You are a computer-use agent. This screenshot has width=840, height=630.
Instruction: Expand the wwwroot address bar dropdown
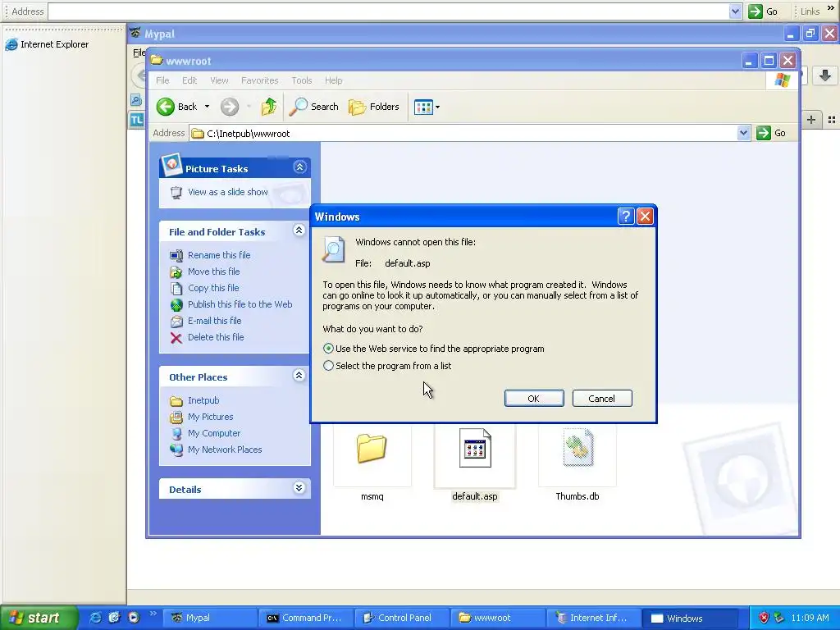743,133
